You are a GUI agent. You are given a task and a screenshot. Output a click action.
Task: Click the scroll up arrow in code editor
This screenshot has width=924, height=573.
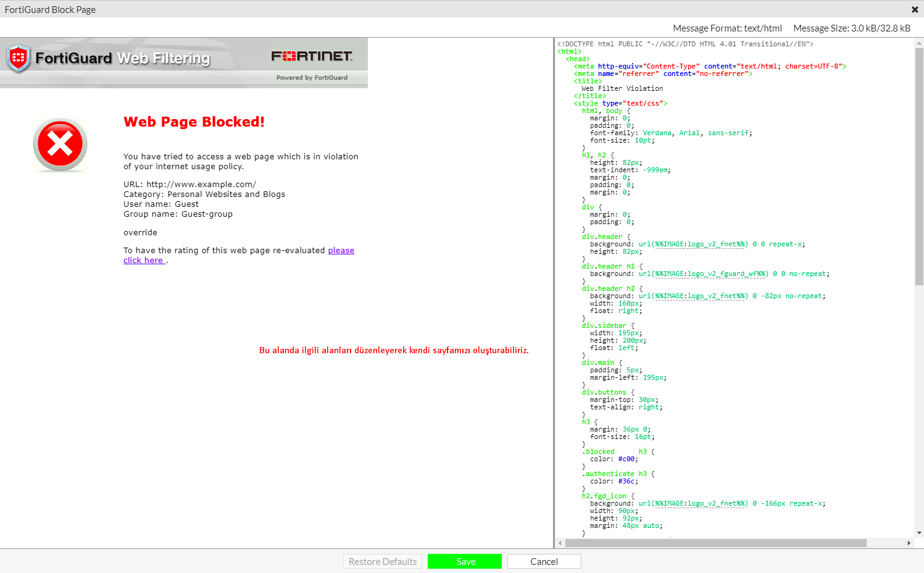pyautogui.click(x=919, y=43)
